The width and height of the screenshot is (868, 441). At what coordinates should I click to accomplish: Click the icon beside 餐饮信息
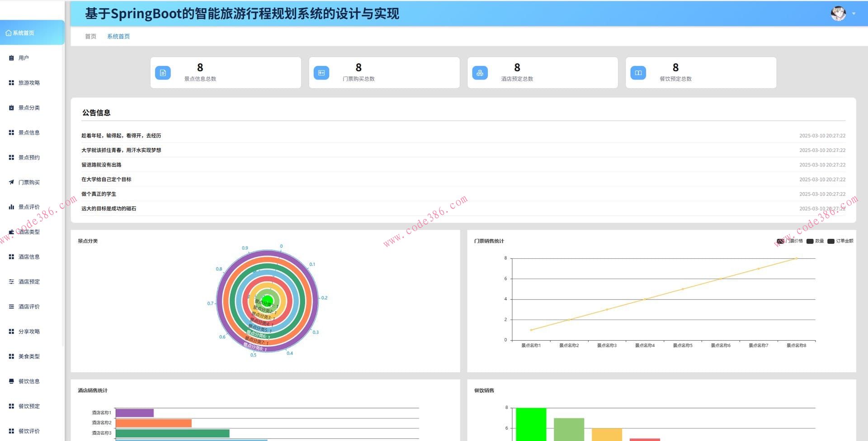coord(12,381)
